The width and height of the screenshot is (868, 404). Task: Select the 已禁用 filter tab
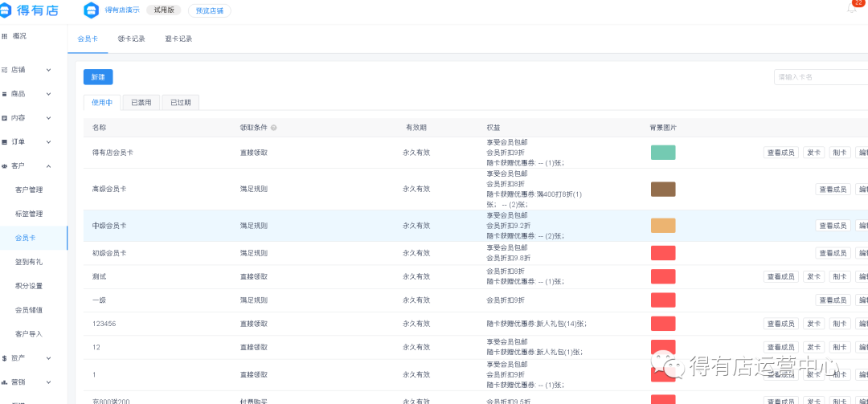point(141,103)
